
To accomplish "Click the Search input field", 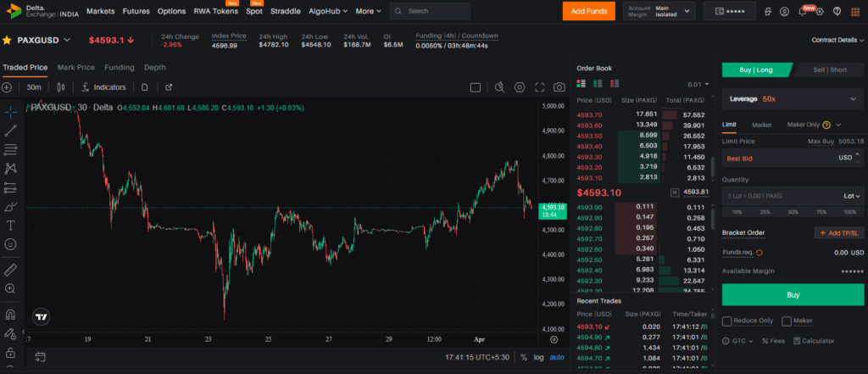I will tap(430, 11).
